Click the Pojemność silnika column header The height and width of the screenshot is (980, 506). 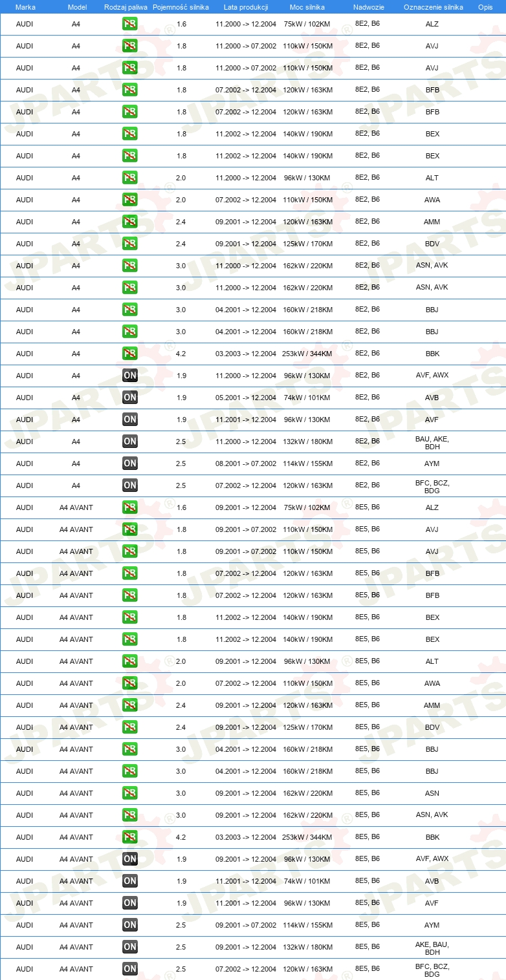coord(181,7)
